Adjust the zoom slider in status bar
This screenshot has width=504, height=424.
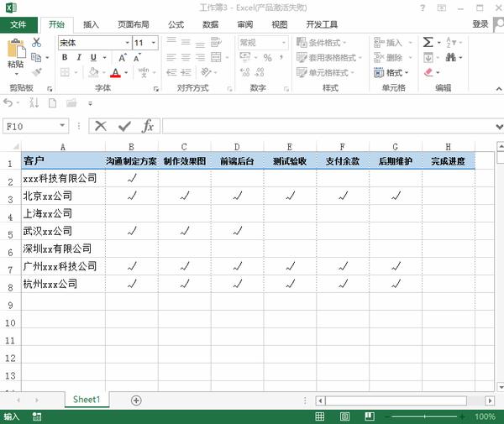coord(424,416)
